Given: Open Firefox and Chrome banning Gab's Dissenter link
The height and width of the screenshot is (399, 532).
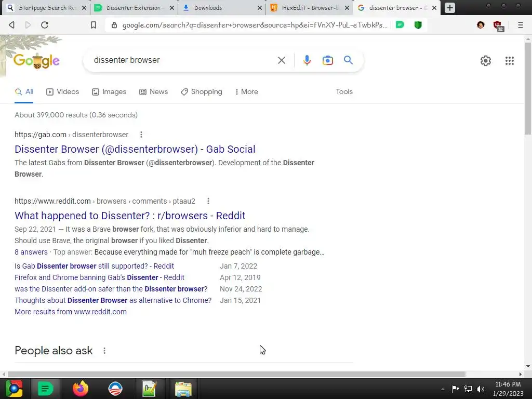Looking at the screenshot, I should (x=99, y=277).
